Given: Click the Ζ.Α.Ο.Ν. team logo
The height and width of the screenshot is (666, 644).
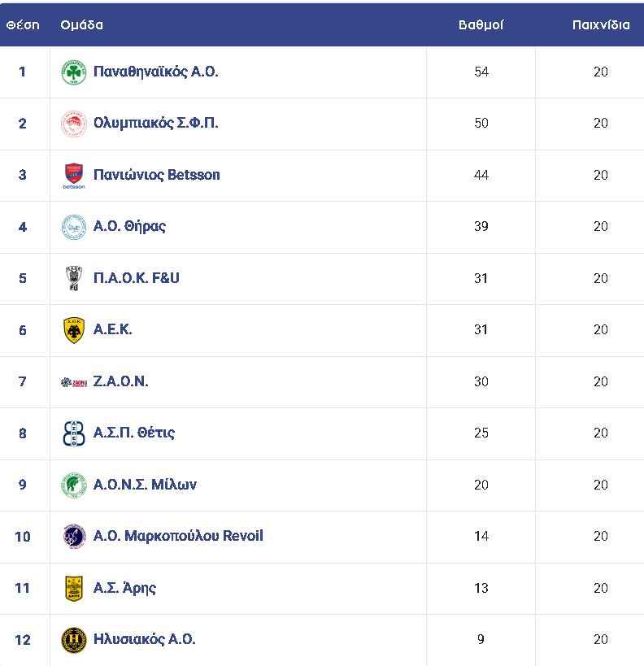Looking at the screenshot, I should (x=74, y=382).
